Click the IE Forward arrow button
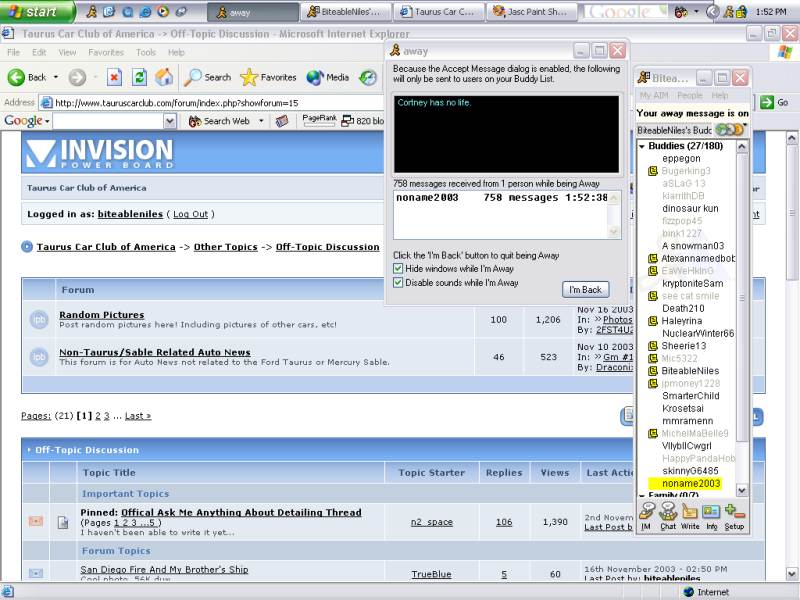Screen dimensions: 800x600 77,78
